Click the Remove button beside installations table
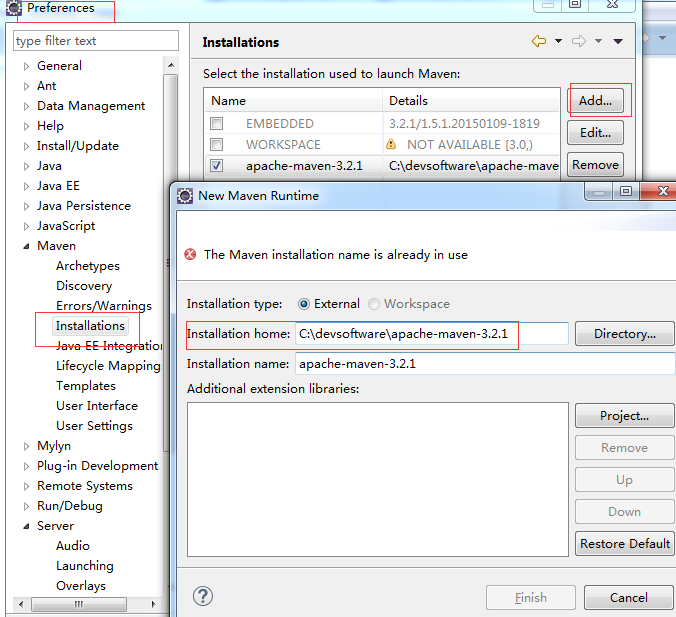The height and width of the screenshot is (617, 676). point(595,165)
